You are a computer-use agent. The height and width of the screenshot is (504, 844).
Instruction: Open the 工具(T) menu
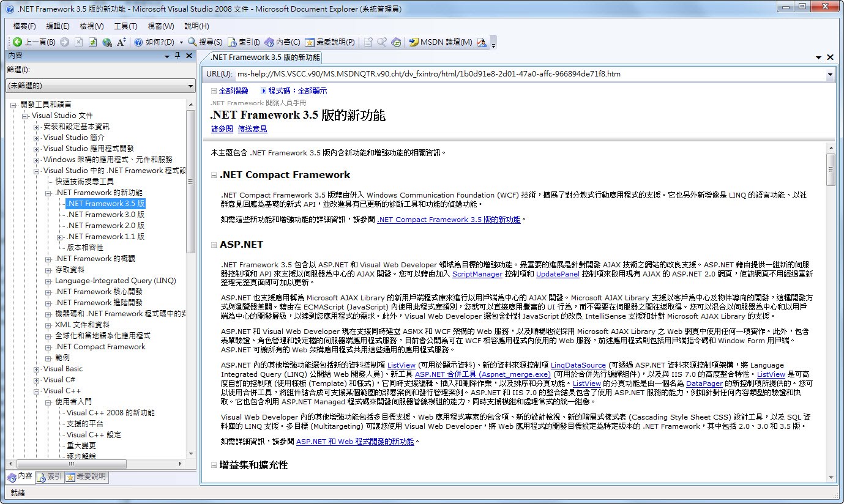(x=125, y=26)
